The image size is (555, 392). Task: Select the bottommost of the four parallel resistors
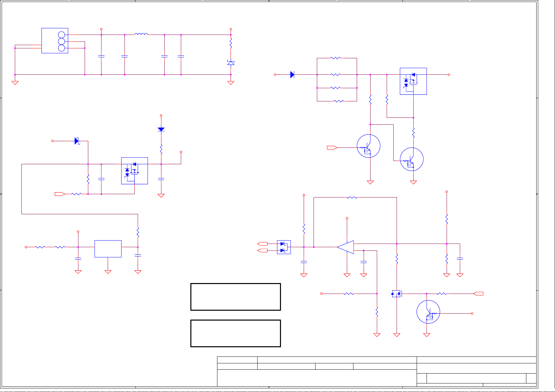point(339,101)
